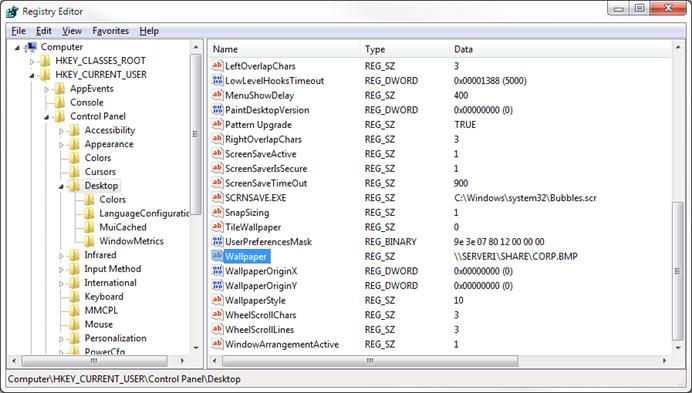Open the Favorites menu
692x393 pixels.
click(x=110, y=31)
